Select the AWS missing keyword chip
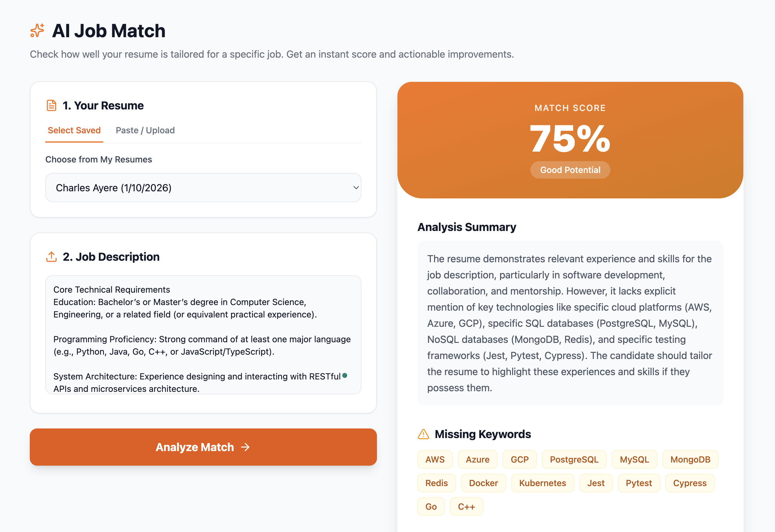The height and width of the screenshot is (532, 775). point(435,459)
